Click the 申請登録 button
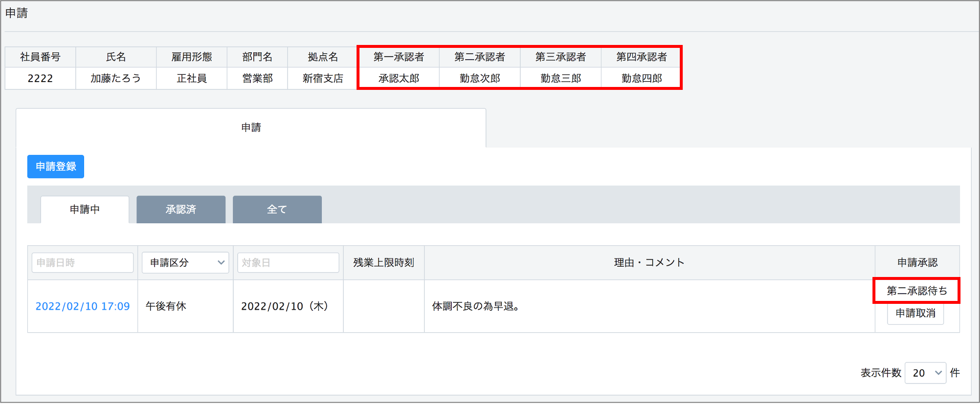Screen dimensions: 980x404 pos(56,167)
